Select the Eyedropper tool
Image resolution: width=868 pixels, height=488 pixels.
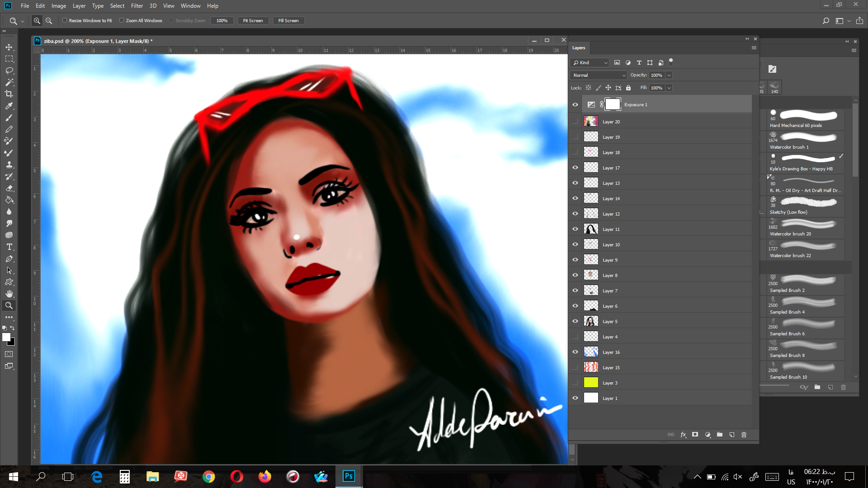(x=9, y=106)
